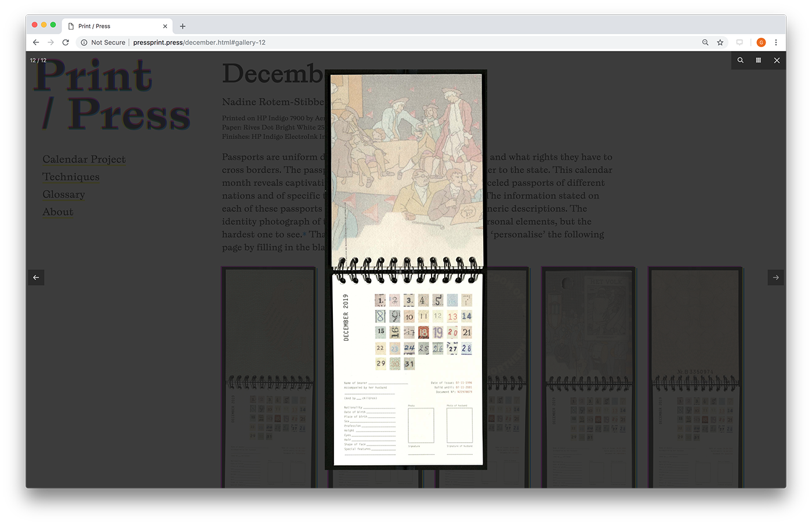Open the orange profile avatar
The image size is (812, 525).
tap(761, 42)
